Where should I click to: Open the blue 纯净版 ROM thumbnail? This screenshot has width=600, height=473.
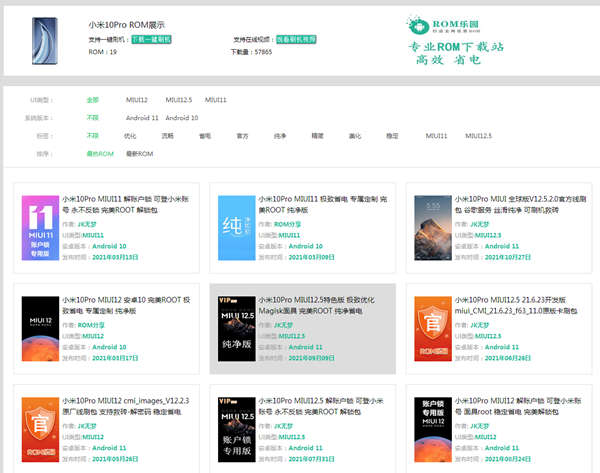pos(236,227)
